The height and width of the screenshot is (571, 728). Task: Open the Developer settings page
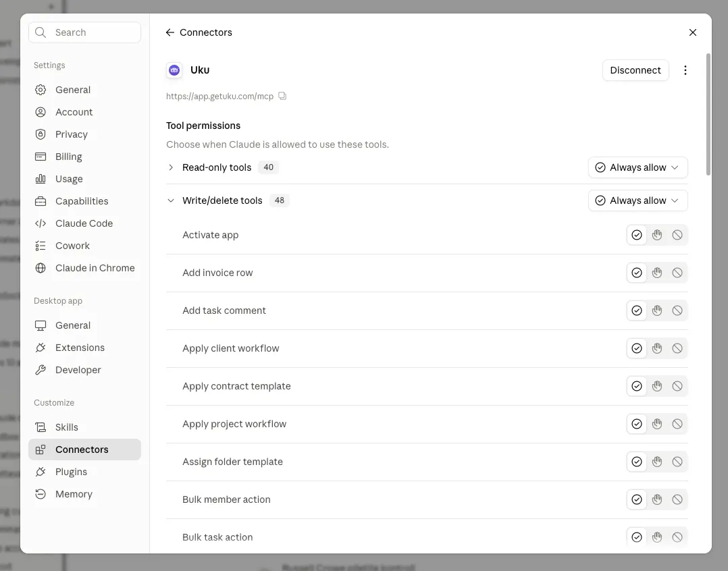point(84,370)
